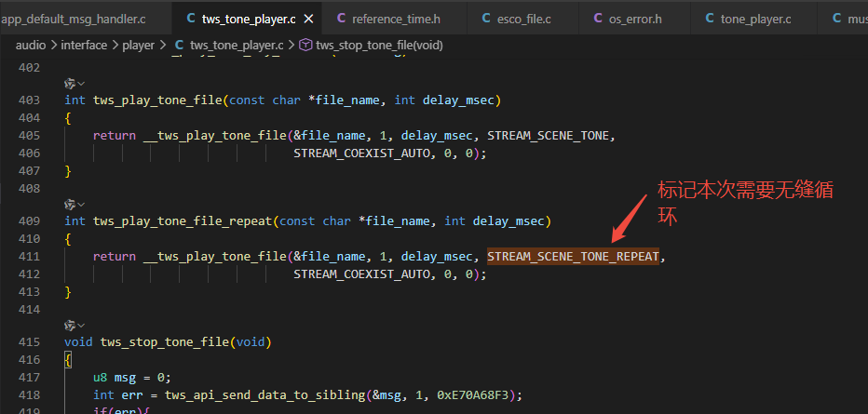
Task: Close the tws_tone_player.c tab
Action: (x=309, y=19)
